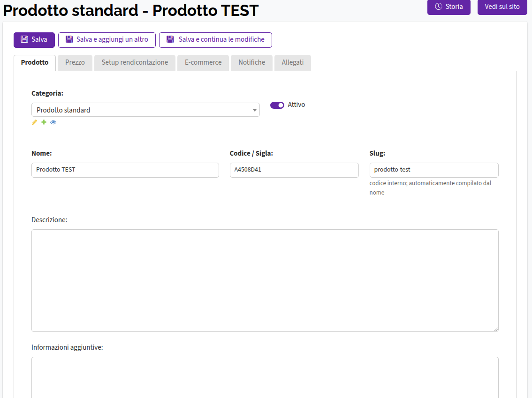
Task: Open the Categoria dropdown
Action: (x=145, y=110)
